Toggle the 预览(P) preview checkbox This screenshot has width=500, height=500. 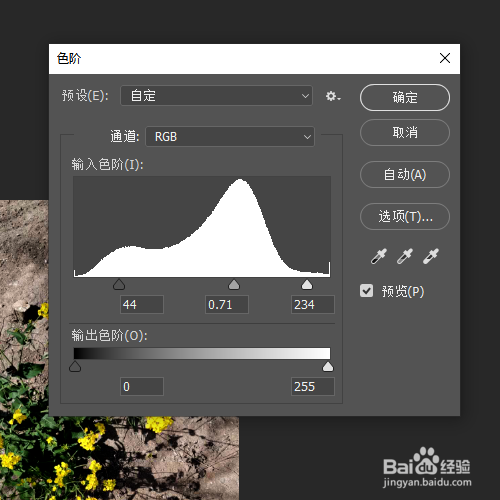click(x=366, y=291)
